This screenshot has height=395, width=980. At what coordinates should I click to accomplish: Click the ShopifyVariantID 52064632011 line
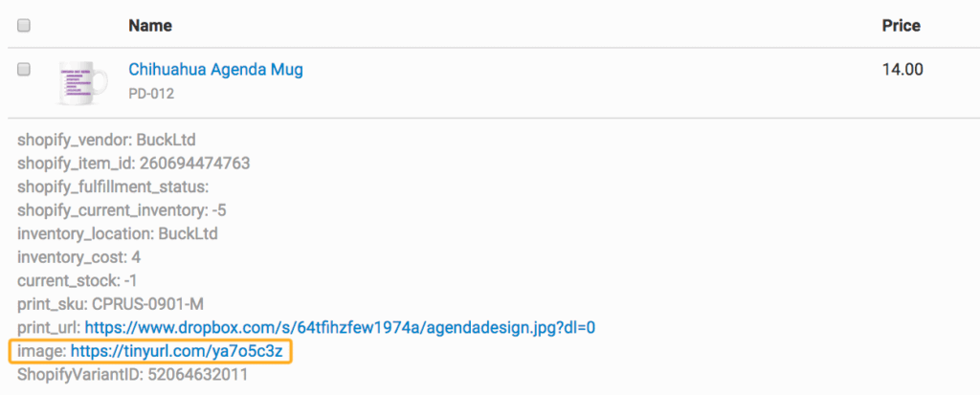132,375
